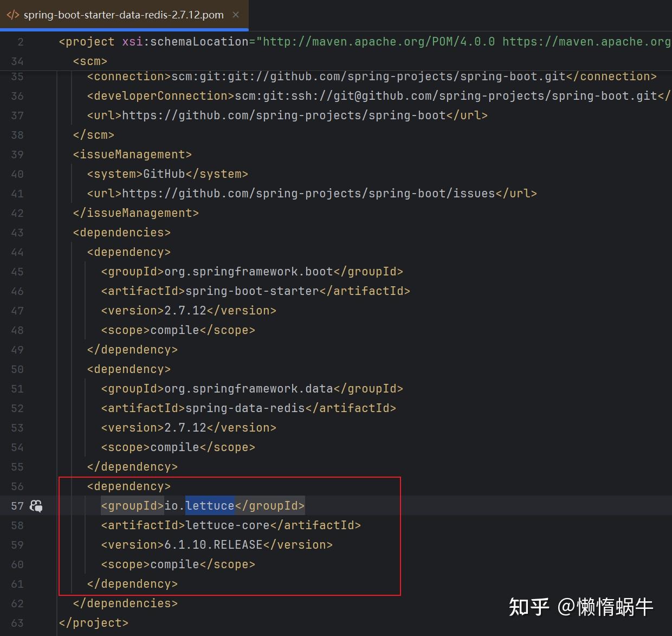Click the developerConnection ssh line
Screen dimensions: 672x636
click(379, 96)
